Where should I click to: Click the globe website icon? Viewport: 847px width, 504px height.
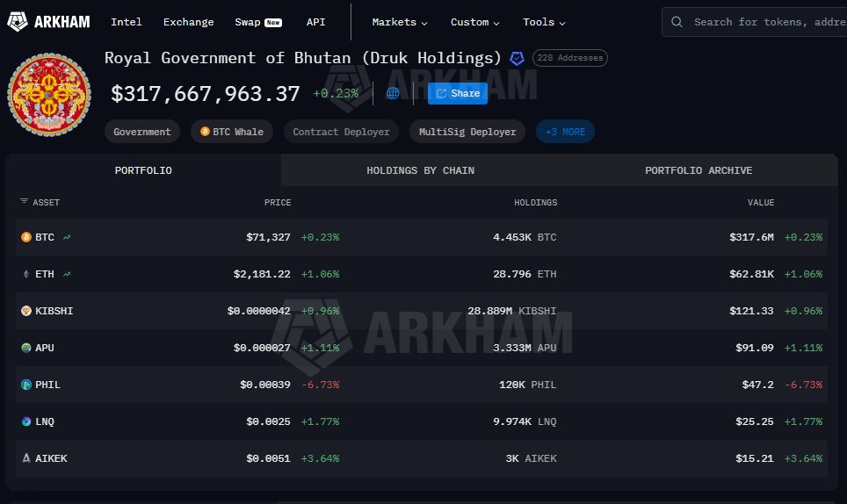click(393, 93)
